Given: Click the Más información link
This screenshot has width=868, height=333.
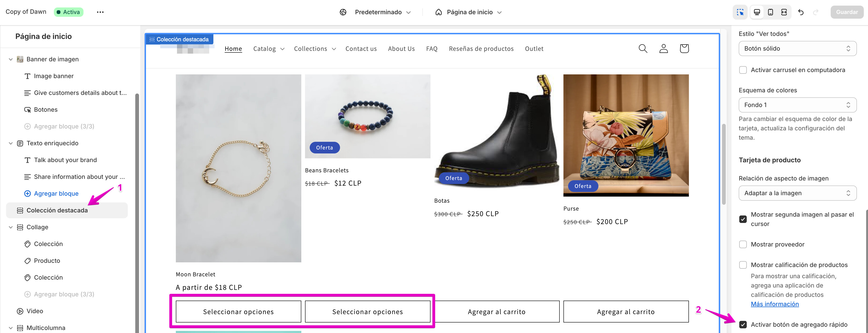Looking at the screenshot, I should tap(775, 304).
